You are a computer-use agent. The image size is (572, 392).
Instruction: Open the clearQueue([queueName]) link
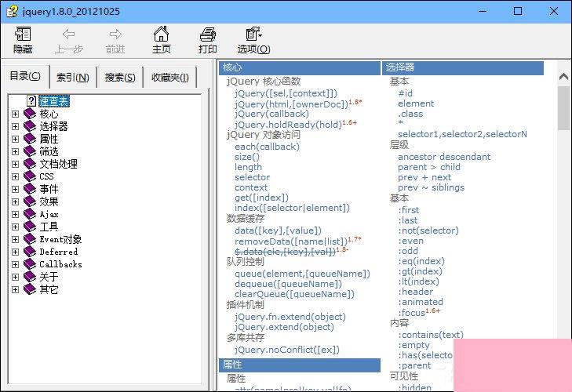click(x=294, y=294)
